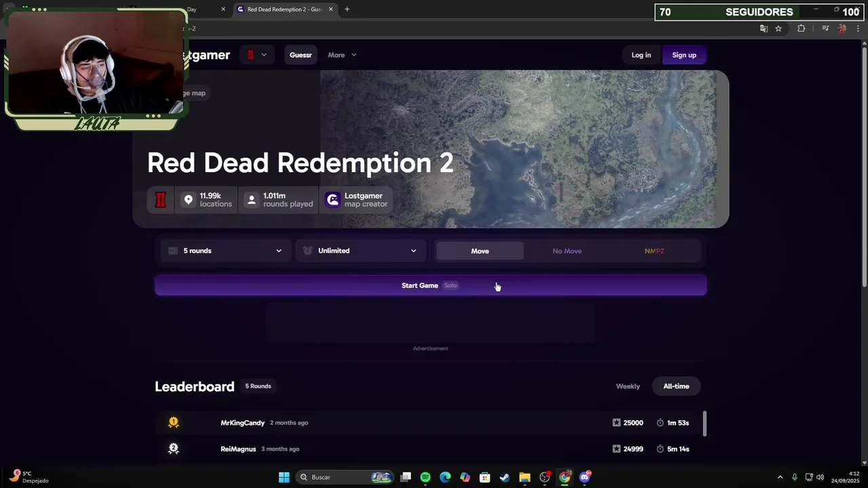
Task: Click the translate page icon in address bar
Action: 764,28
